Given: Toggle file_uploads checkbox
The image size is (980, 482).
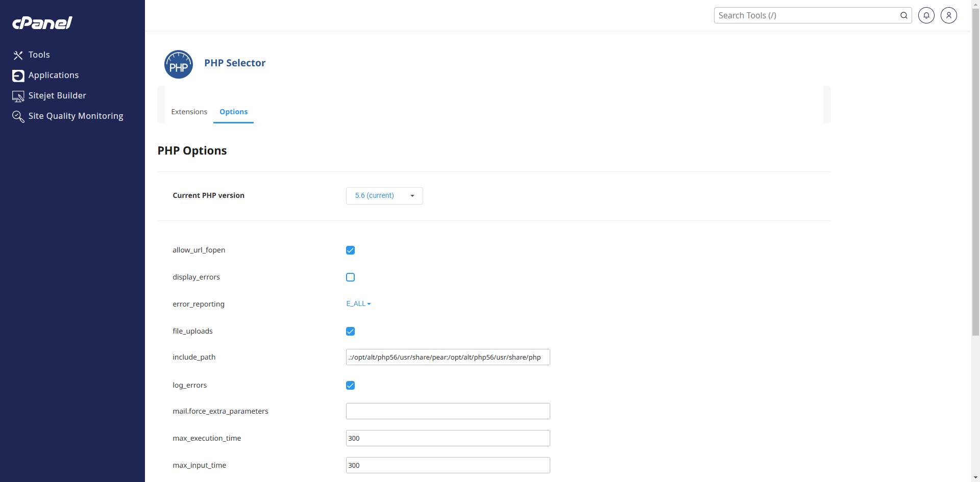Looking at the screenshot, I should point(350,331).
